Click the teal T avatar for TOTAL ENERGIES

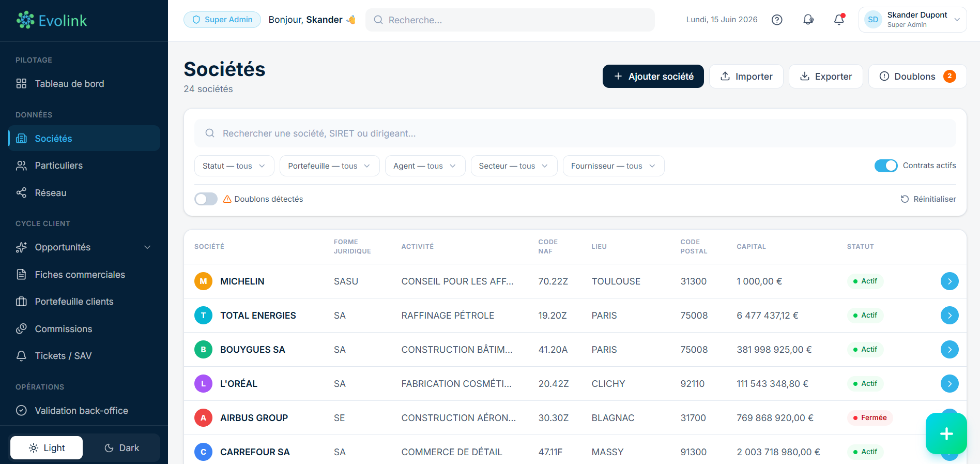(x=203, y=316)
